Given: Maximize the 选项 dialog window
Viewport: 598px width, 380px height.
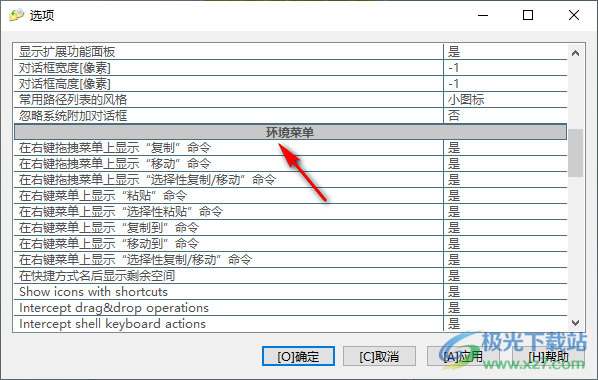Looking at the screenshot, I should coord(528,15).
